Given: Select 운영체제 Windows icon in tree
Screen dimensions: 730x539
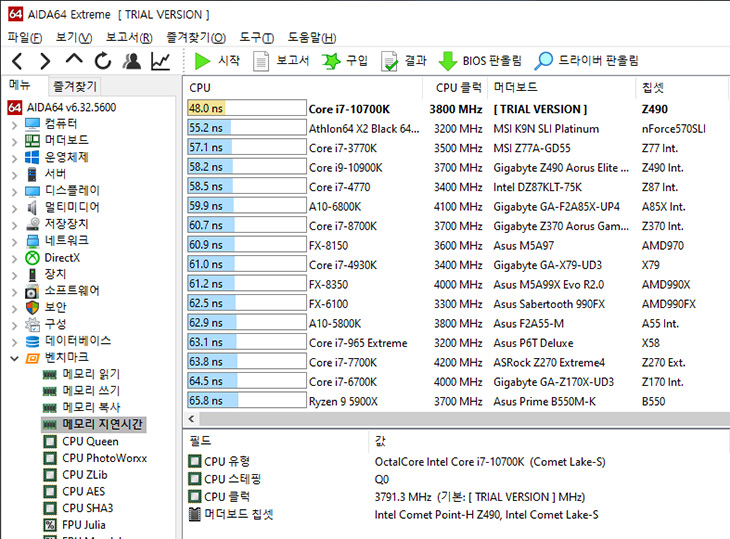Looking at the screenshot, I should pos(32,157).
